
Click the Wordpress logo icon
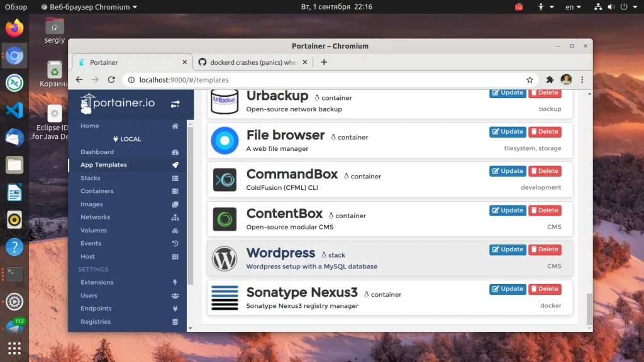(225, 258)
